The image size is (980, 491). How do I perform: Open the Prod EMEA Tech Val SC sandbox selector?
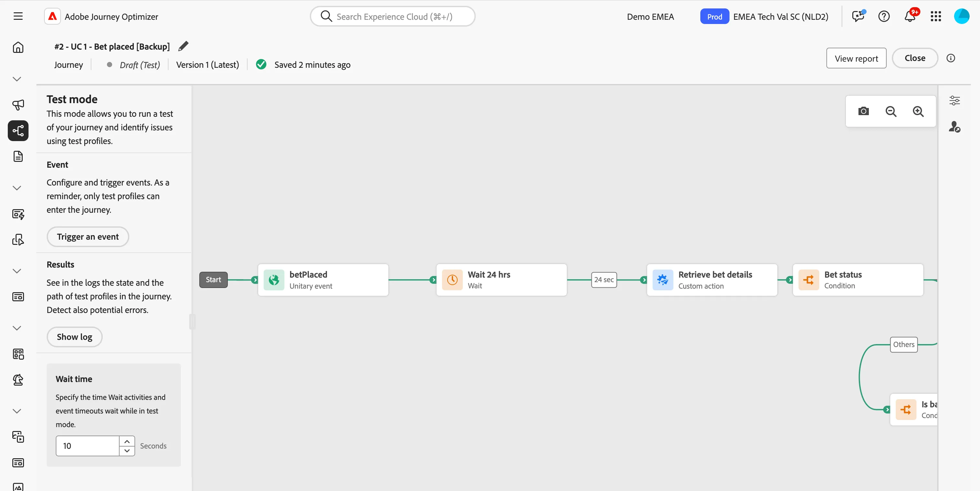764,16
